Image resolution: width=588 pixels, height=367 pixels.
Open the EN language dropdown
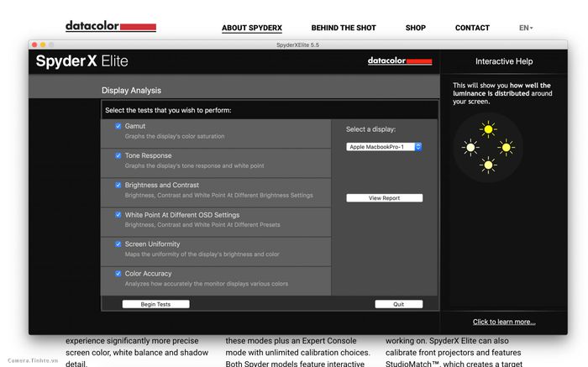(526, 28)
